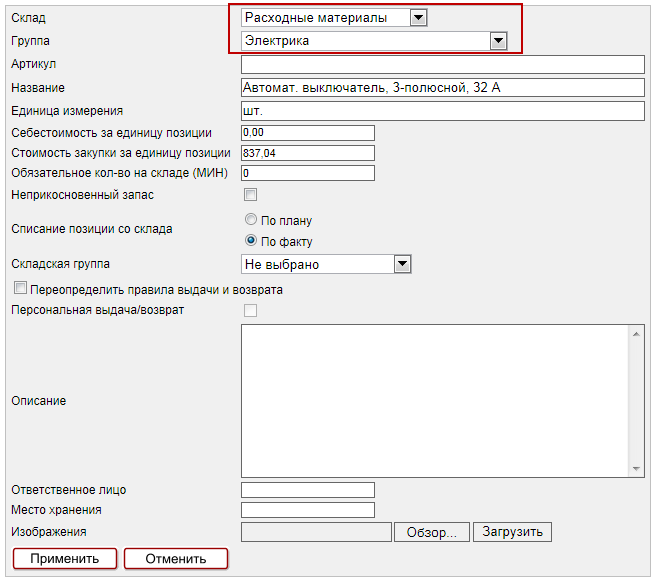Click the Себестоимость за единицу field
This screenshot has width=656, height=582.
[308, 133]
